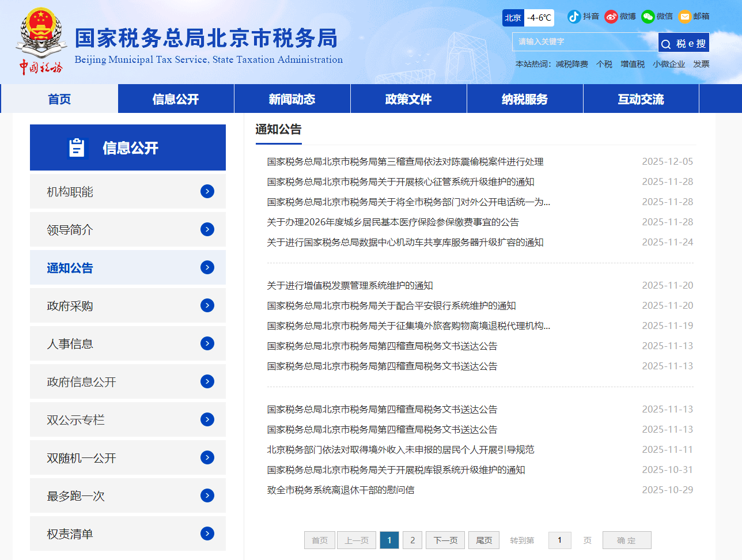This screenshot has width=742, height=560.
Task: Open the 纳税服务 navigation tab
Action: click(525, 99)
